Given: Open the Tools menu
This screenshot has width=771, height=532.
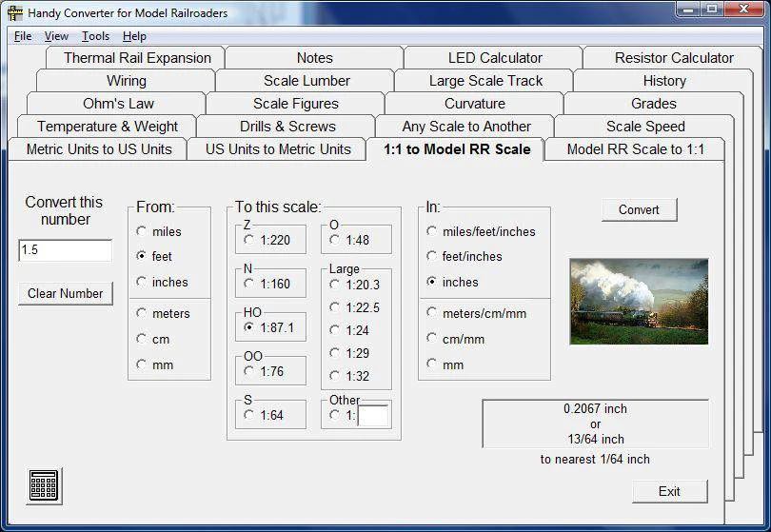Looking at the screenshot, I should click(95, 36).
